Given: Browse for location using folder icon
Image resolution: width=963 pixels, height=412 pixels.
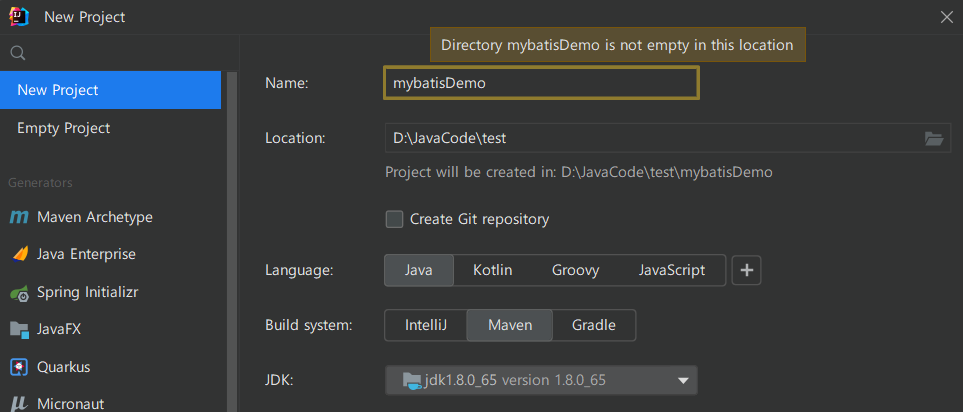Looking at the screenshot, I should click(x=934, y=139).
